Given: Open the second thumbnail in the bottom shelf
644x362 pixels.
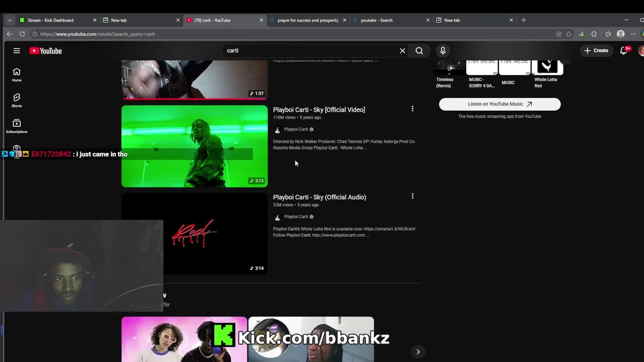Looking at the screenshot, I should (x=311, y=339).
